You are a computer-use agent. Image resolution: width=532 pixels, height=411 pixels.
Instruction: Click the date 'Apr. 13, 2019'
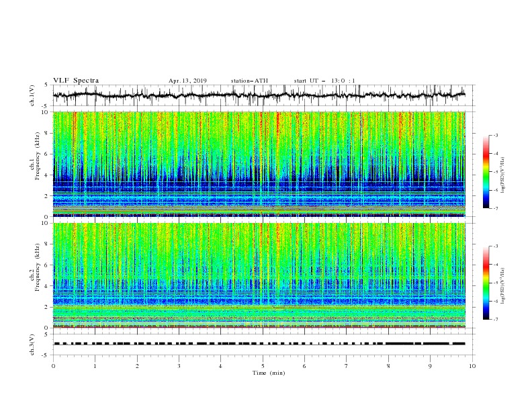click(187, 81)
